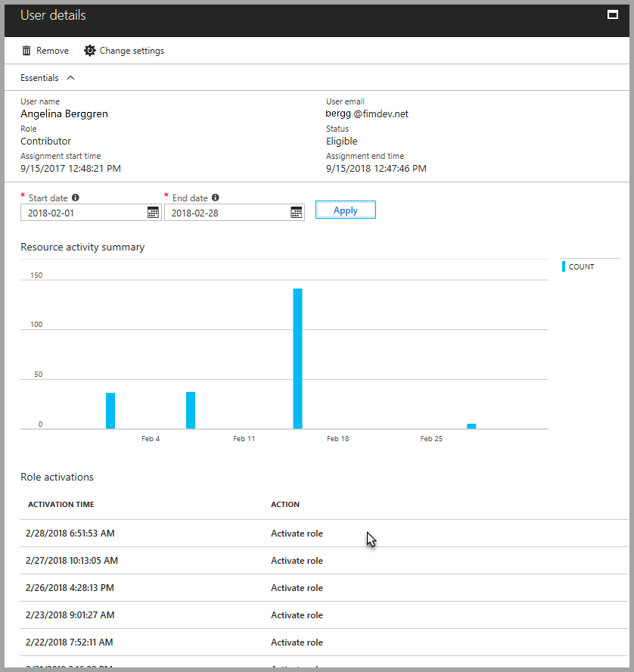
Task: Click the Feb 4 axis label
Action: click(x=151, y=438)
